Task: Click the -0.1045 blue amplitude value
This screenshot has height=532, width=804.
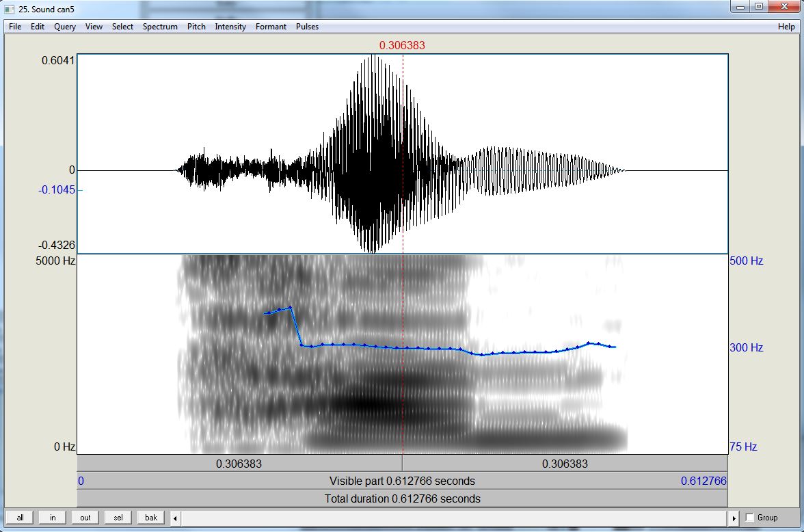Action: tap(56, 190)
